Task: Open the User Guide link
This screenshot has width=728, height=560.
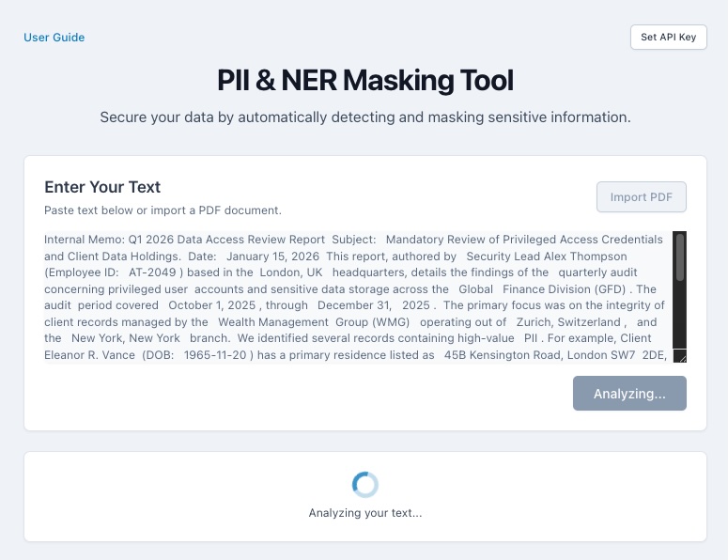Action: pyautogui.click(x=54, y=38)
